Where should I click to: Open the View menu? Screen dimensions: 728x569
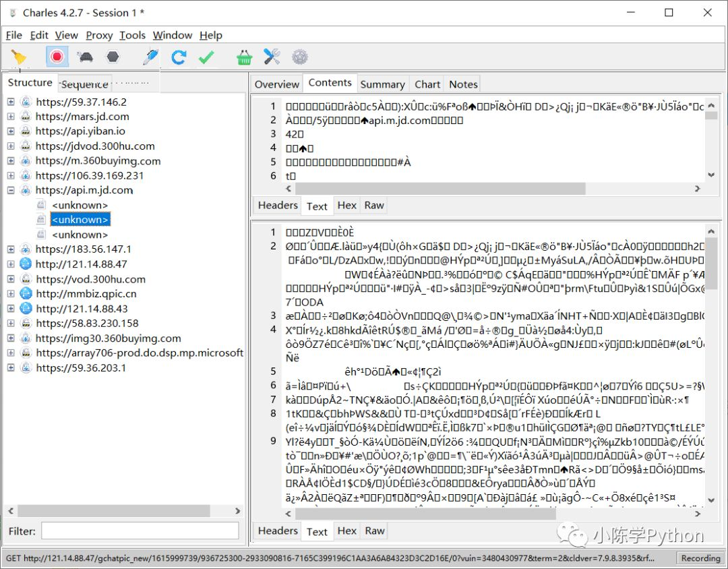tap(66, 35)
